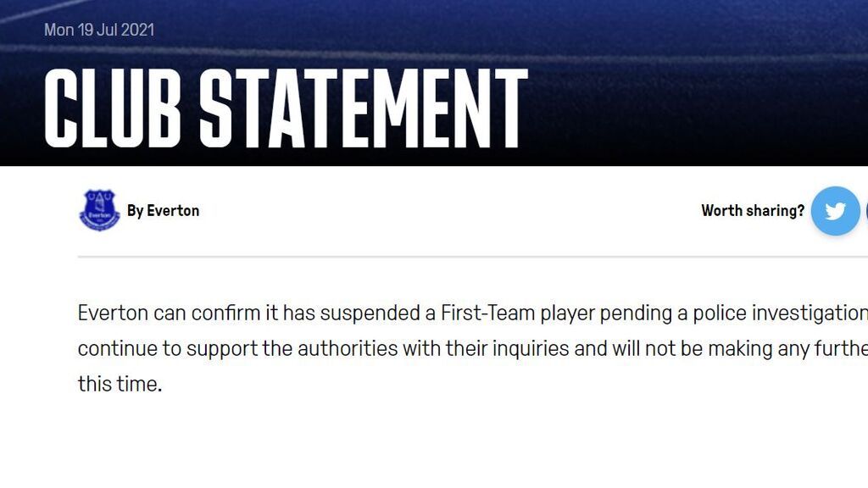Click the partly visible dark share icon at right edge
The width and height of the screenshot is (868, 488).
coord(865,211)
